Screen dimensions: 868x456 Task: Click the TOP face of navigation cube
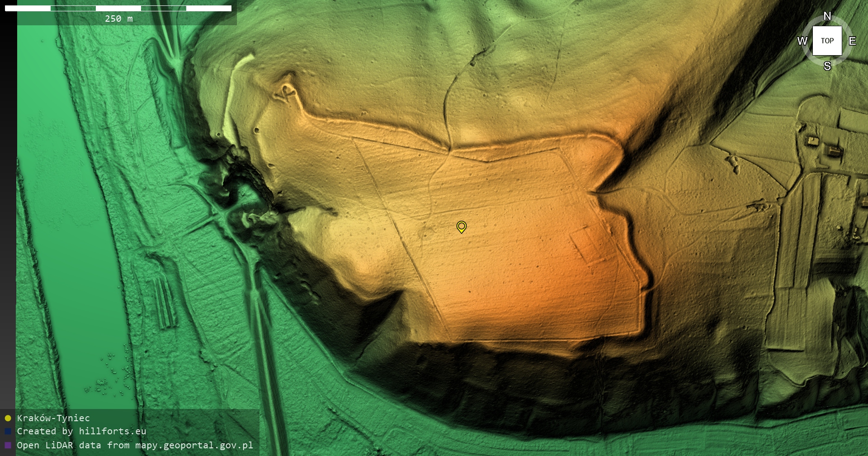click(x=827, y=41)
